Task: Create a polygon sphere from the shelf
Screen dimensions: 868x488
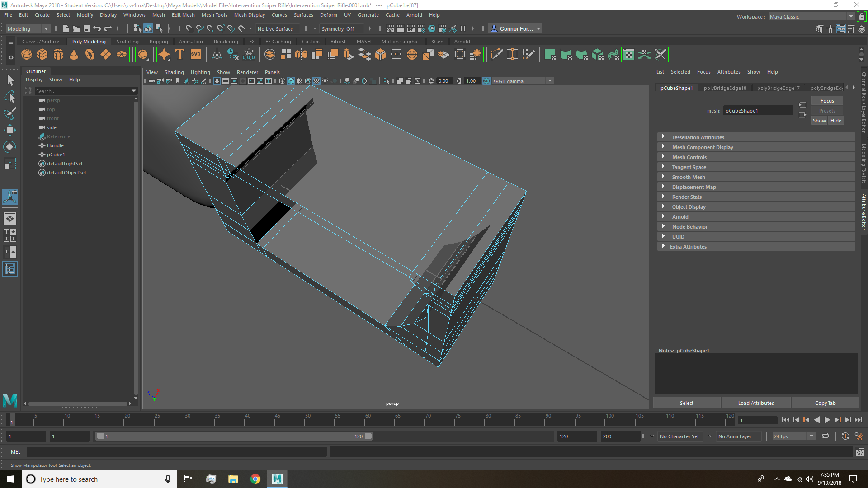Action: coord(26,54)
